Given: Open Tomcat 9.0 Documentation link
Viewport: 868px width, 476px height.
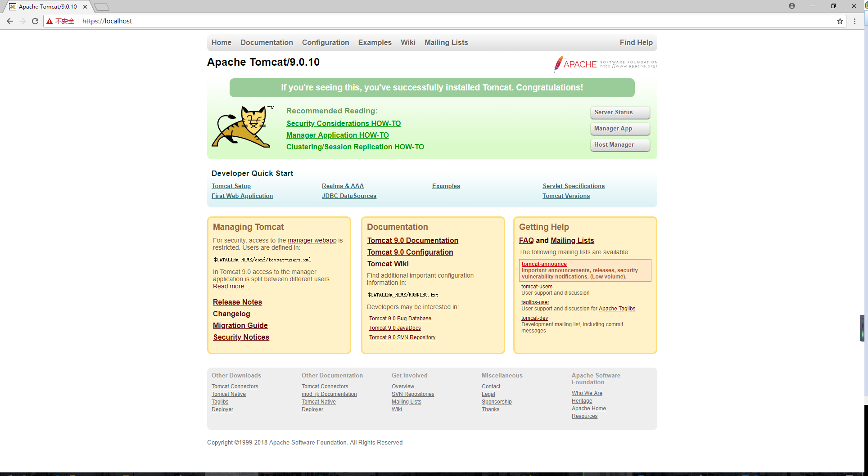Looking at the screenshot, I should coord(412,240).
